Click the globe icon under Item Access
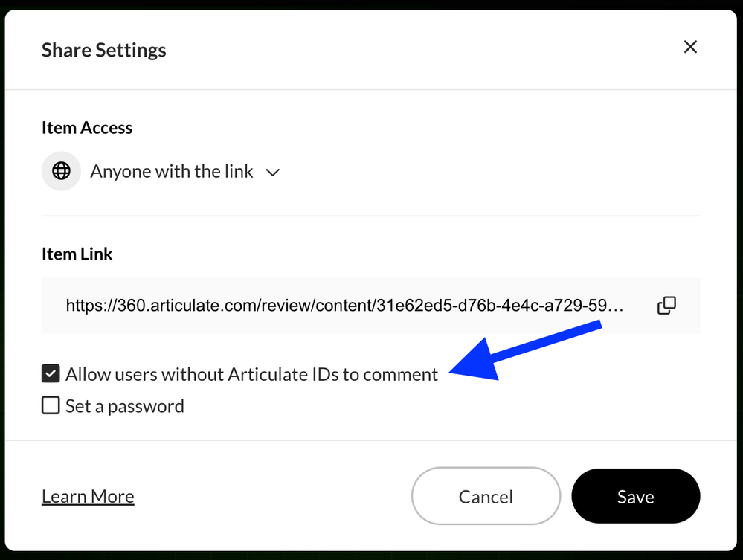This screenshot has width=743, height=560. point(61,171)
